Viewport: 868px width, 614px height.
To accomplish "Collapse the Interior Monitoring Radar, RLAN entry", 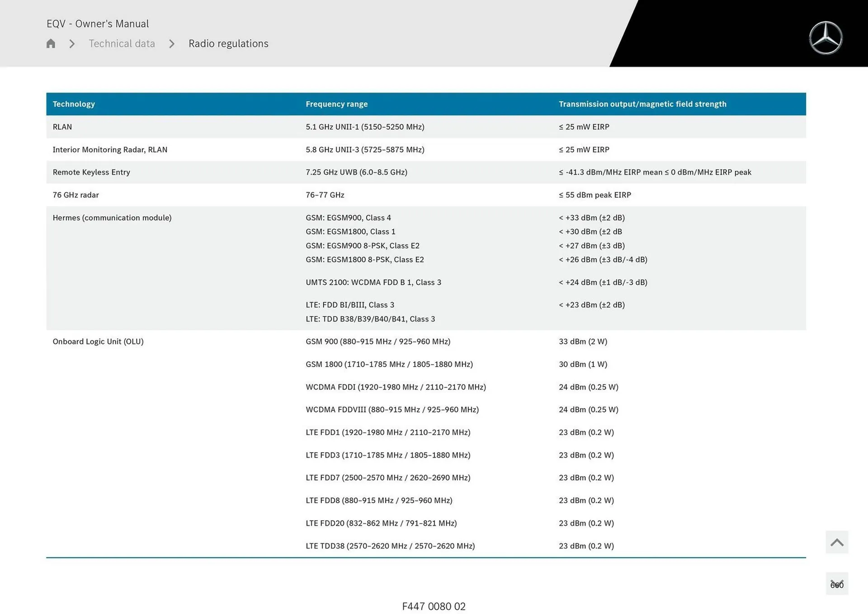I will coord(110,149).
